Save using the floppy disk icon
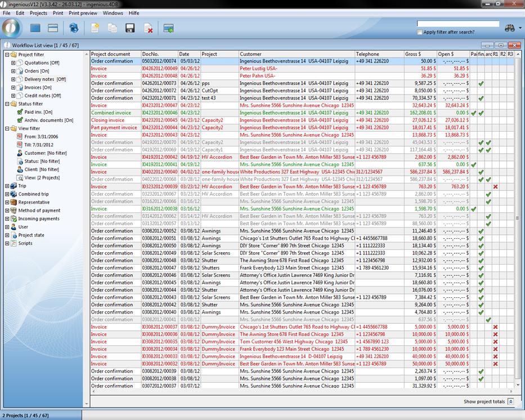 pos(130,28)
